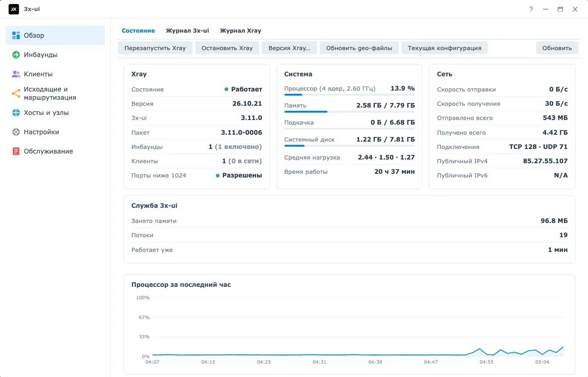Screen dimensions: 588x377
Task: Open the Журнал 3x-ui tab
Action: point(187,31)
